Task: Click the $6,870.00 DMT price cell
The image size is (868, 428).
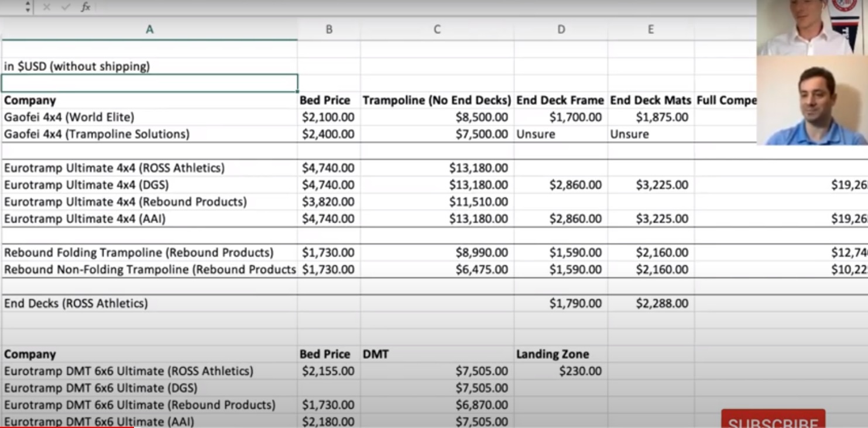Action: click(437, 405)
